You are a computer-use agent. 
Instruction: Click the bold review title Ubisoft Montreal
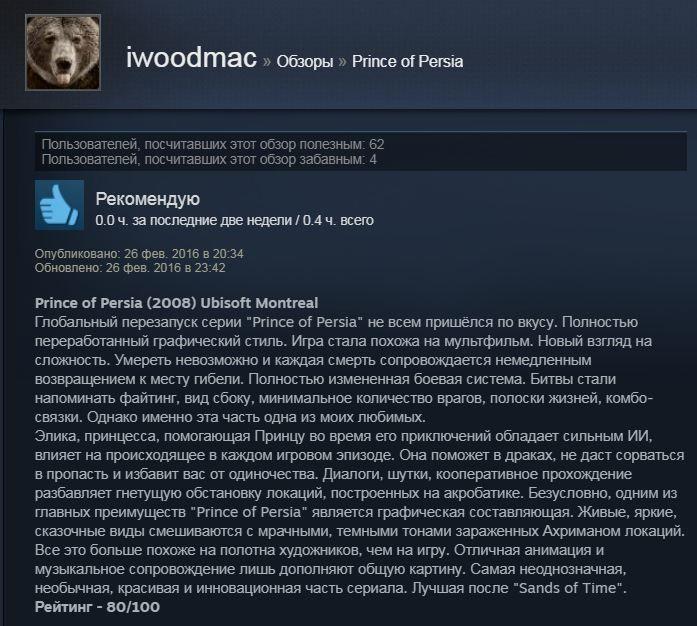point(176,303)
